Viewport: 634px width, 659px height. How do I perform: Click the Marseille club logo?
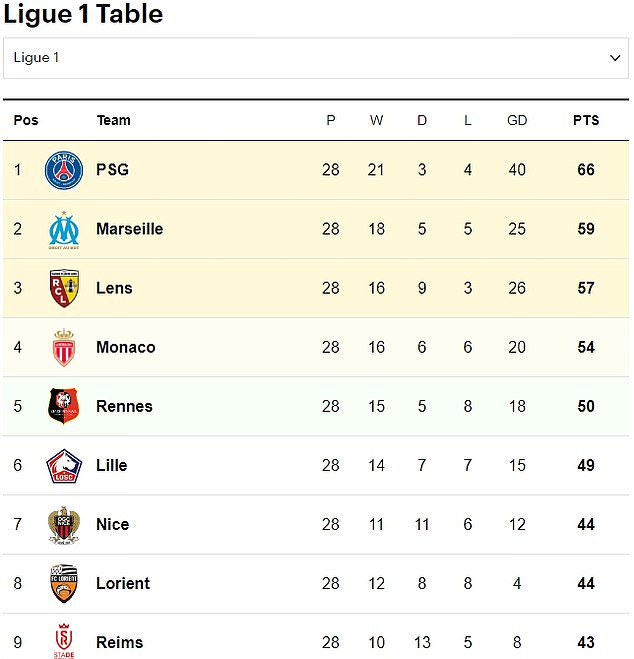tap(64, 230)
